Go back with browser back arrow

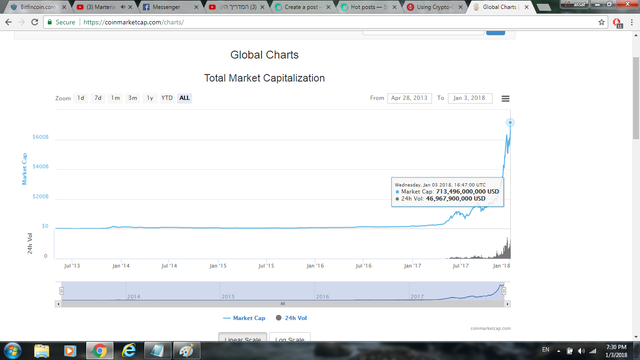tap(9, 22)
